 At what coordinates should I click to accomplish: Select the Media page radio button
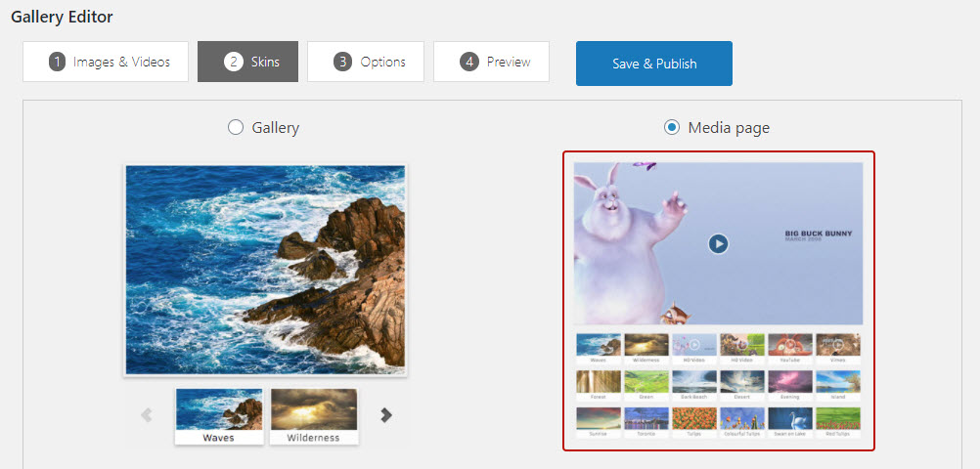click(672, 128)
